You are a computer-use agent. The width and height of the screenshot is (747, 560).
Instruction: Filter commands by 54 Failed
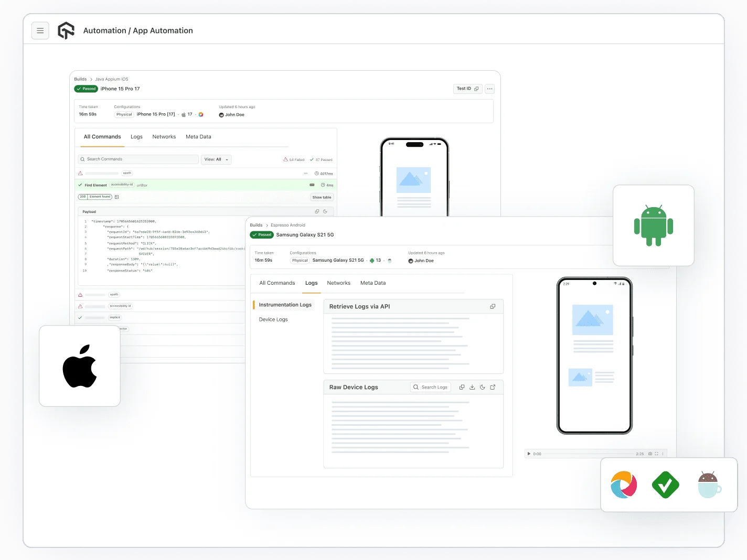click(294, 160)
